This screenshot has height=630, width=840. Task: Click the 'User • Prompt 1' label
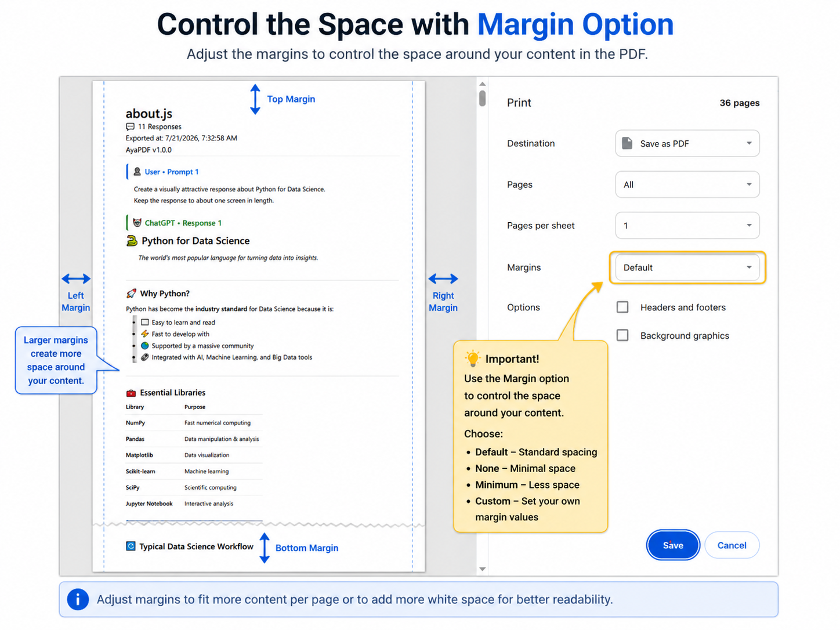(171, 172)
